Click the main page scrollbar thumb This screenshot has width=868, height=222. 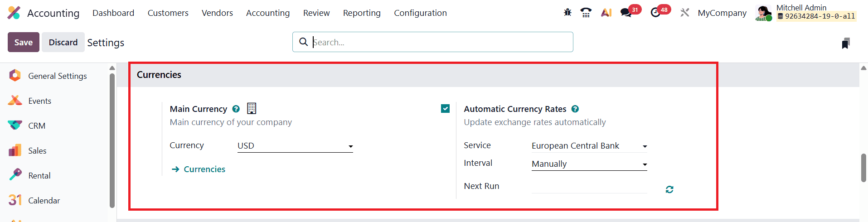click(x=863, y=168)
